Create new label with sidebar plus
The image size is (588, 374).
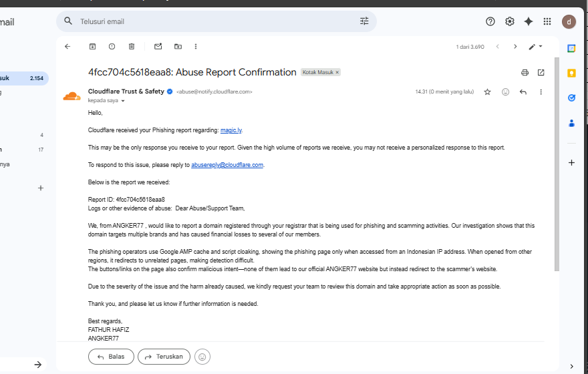click(x=41, y=188)
